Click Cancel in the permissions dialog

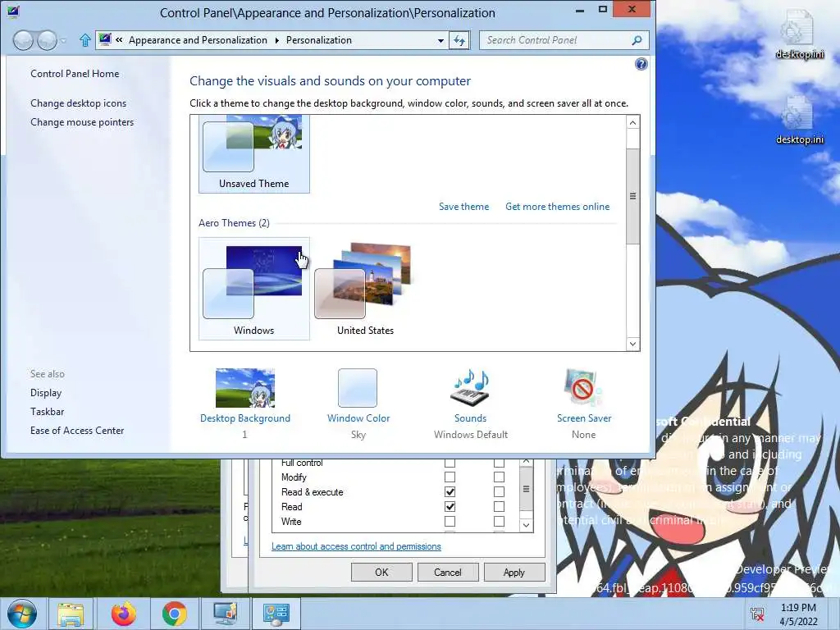coord(447,572)
